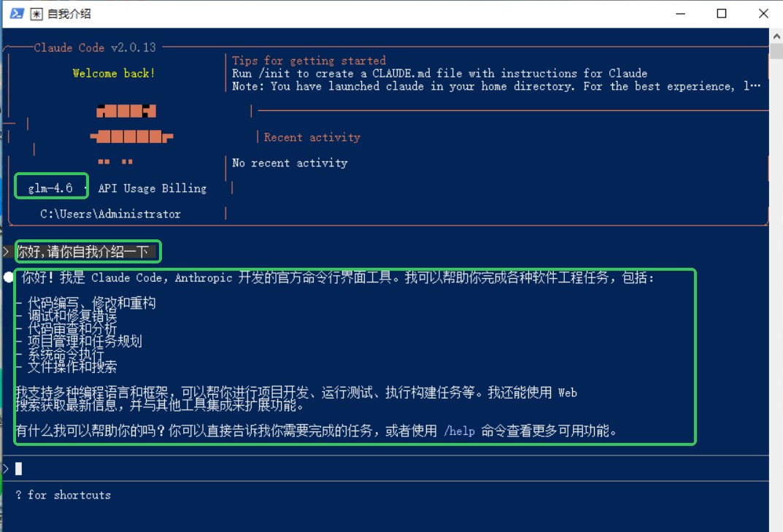Click the Note: You have launched line
This screenshot has height=532, width=783.
[496, 86]
